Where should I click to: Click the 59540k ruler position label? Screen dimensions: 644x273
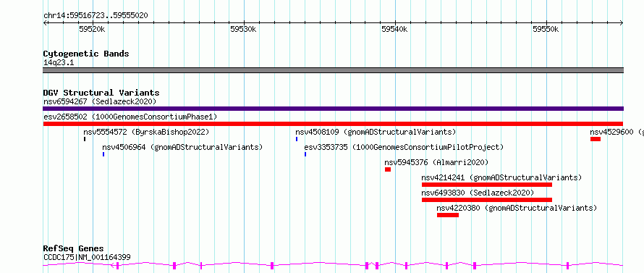coord(394,29)
